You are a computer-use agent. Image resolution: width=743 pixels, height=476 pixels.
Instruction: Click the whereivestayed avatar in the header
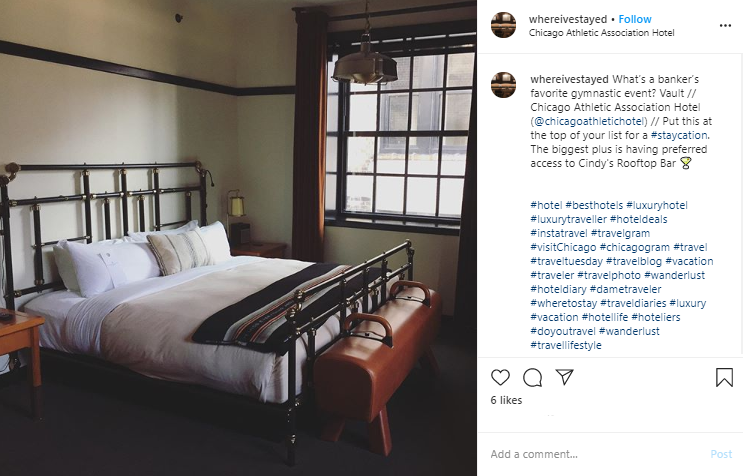[503, 25]
